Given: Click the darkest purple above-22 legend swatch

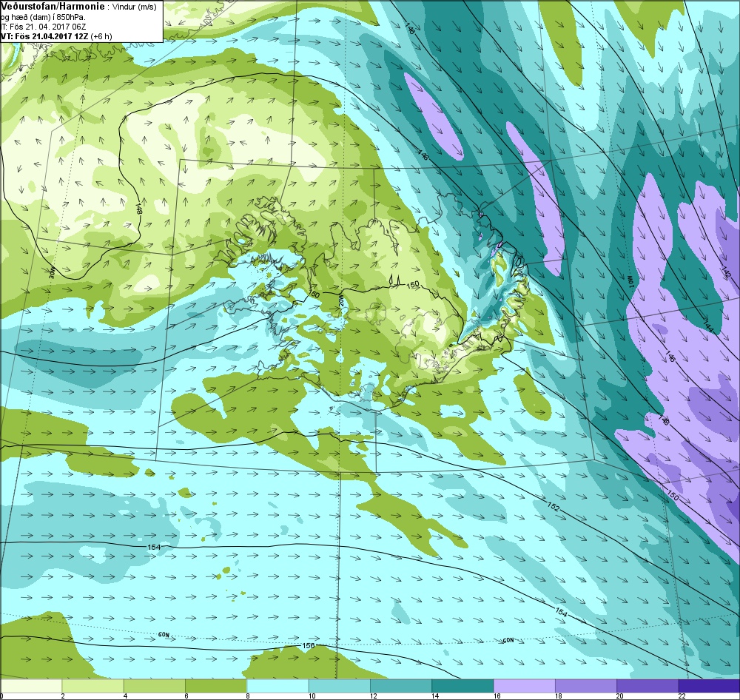Looking at the screenshot, I should (709, 685).
